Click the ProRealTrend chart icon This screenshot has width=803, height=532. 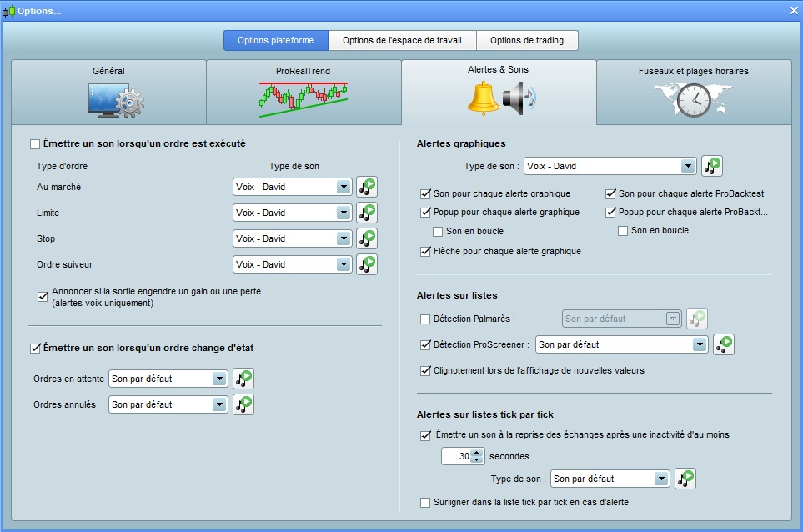(x=304, y=99)
